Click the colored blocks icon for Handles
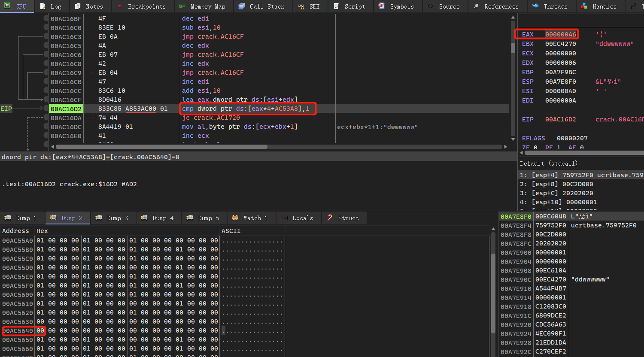 click(584, 6)
